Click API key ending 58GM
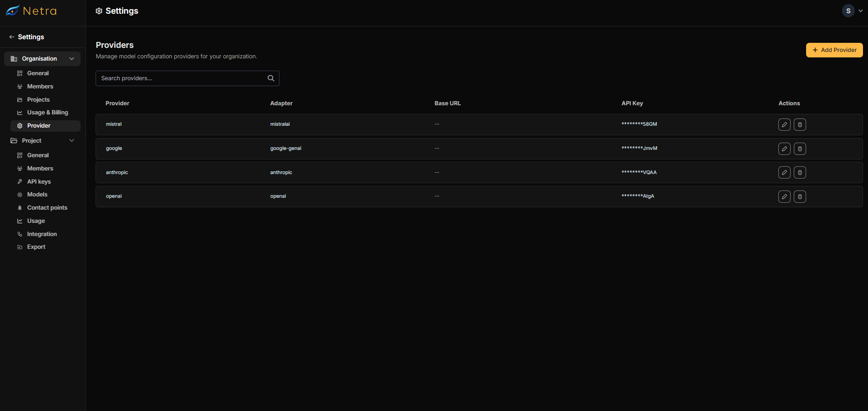868x411 pixels. pyautogui.click(x=639, y=124)
